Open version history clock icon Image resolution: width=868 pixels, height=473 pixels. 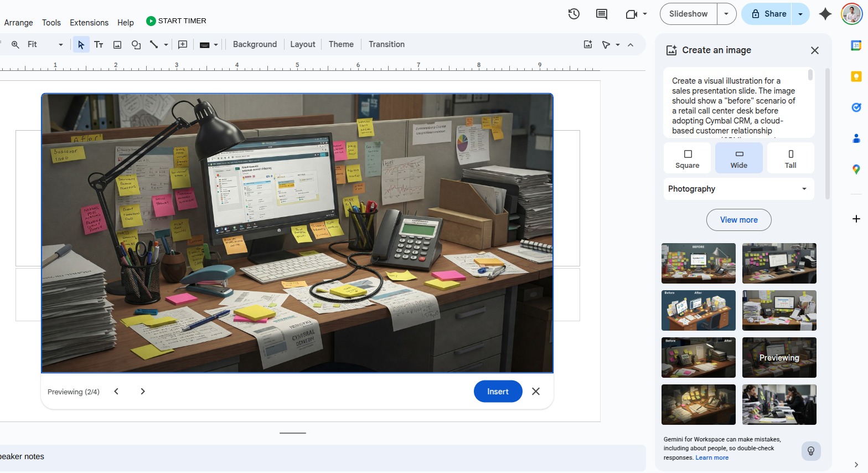point(574,14)
